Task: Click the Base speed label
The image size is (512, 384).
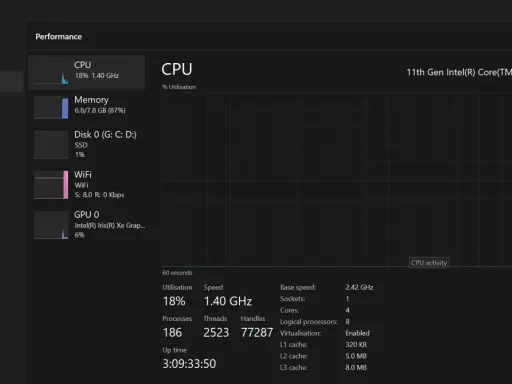Action: coord(298,287)
